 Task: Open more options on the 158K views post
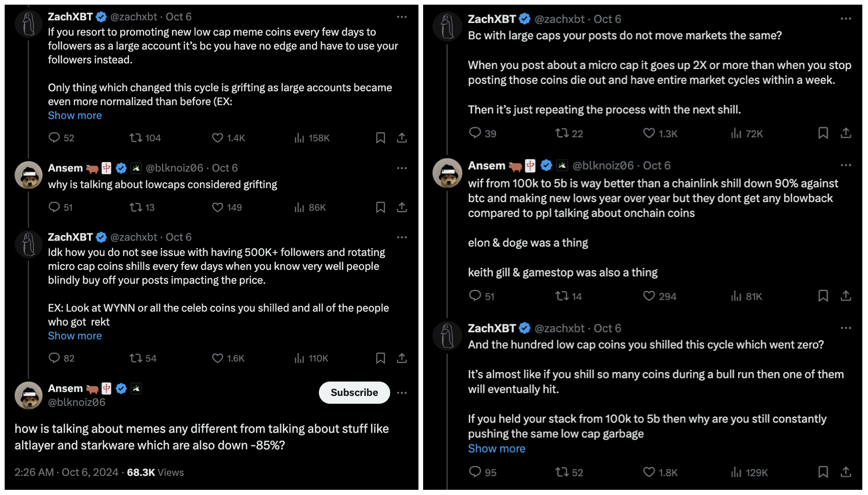tap(402, 17)
